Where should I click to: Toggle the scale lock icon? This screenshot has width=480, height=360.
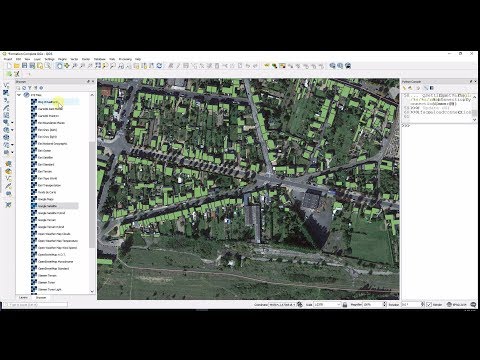coord(345,305)
